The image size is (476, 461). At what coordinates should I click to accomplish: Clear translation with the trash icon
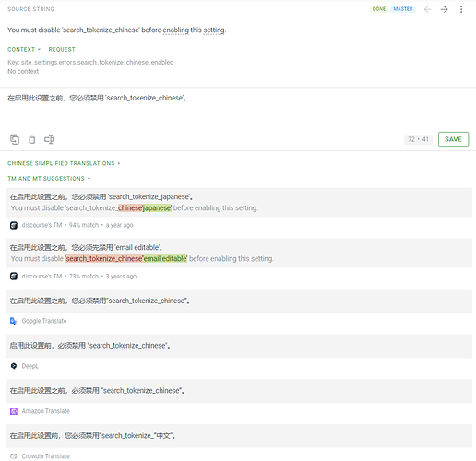[31, 139]
